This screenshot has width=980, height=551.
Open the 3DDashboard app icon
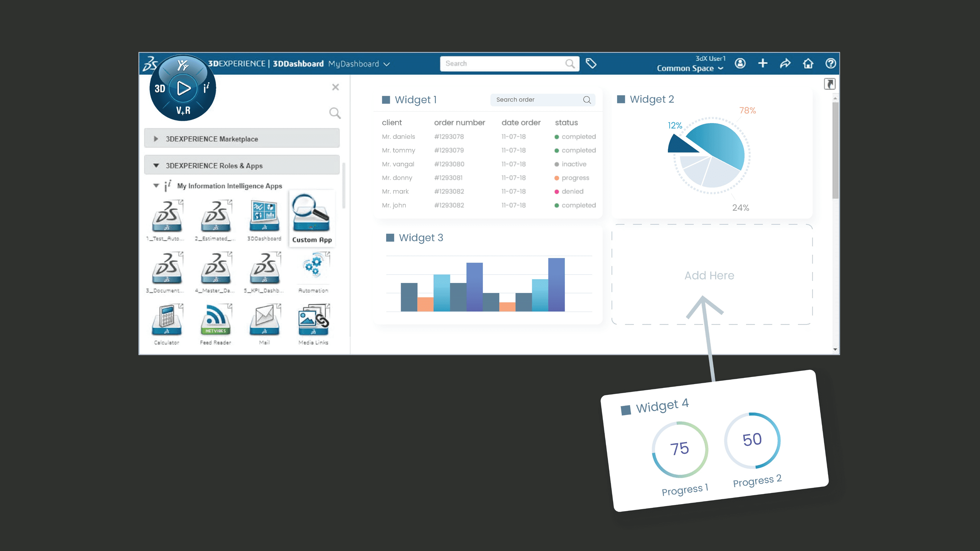coord(264,217)
